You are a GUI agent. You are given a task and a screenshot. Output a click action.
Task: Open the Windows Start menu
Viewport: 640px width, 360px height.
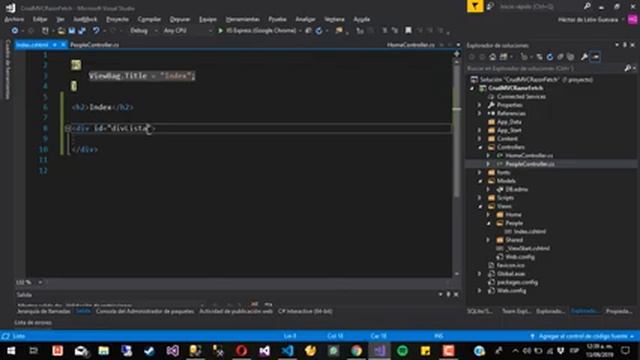coord(11,351)
